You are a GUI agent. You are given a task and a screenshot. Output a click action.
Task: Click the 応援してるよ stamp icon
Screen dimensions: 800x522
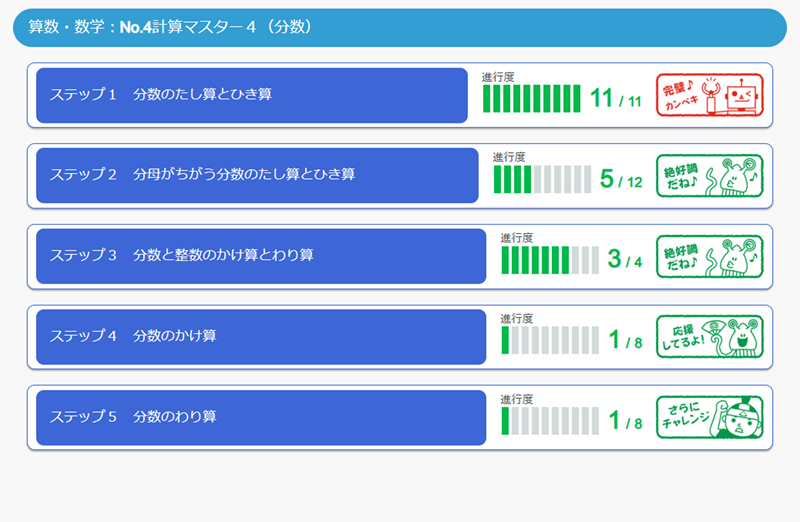(708, 337)
